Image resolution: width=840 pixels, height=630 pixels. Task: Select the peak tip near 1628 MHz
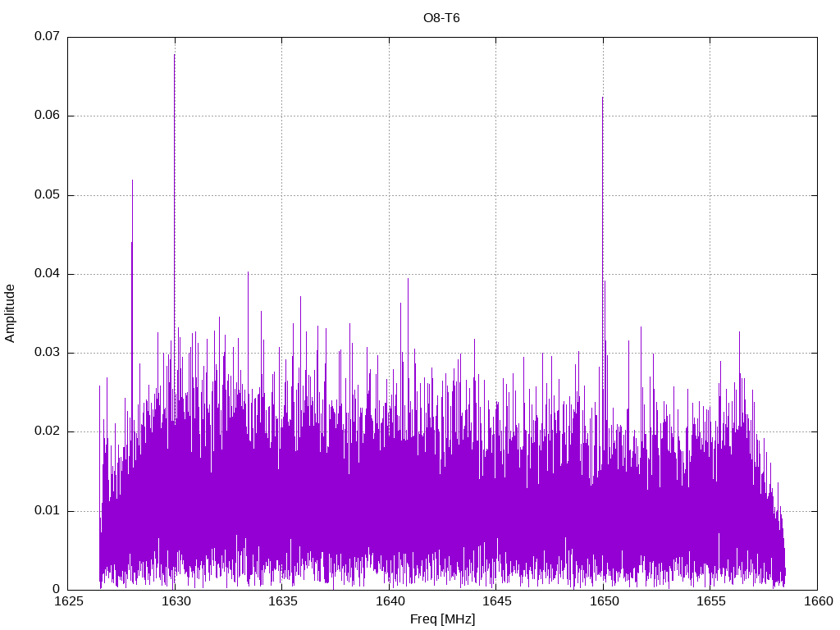coord(132,182)
